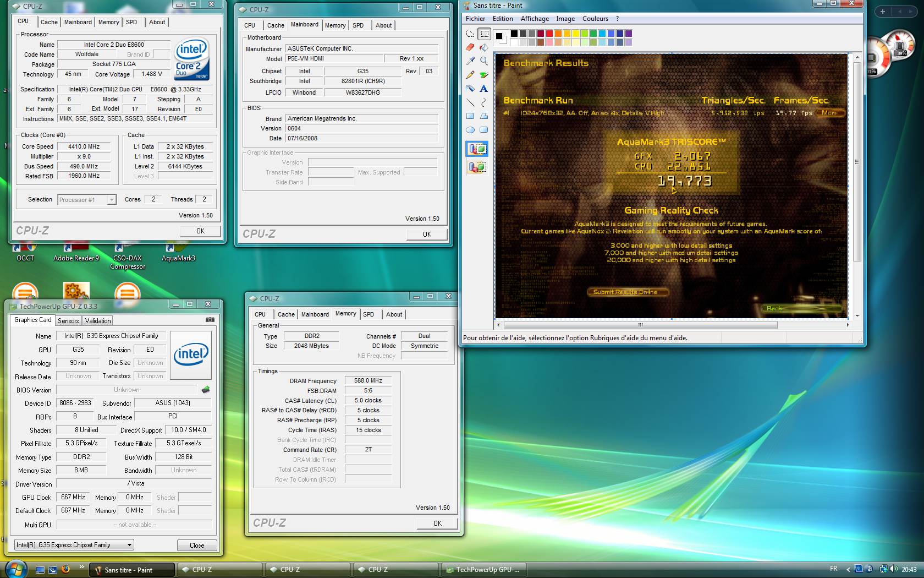The image size is (924, 578).
Task: Select the Magnifier tool in Paint
Action: click(484, 61)
